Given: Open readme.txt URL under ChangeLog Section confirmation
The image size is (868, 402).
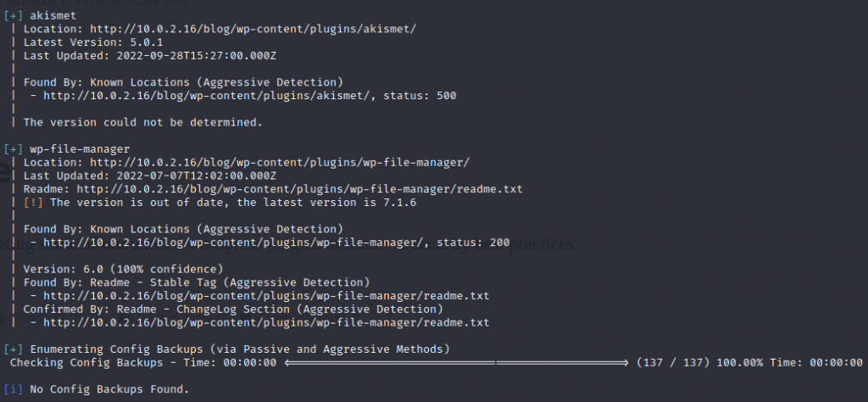Looking at the screenshot, I should coord(265,323).
